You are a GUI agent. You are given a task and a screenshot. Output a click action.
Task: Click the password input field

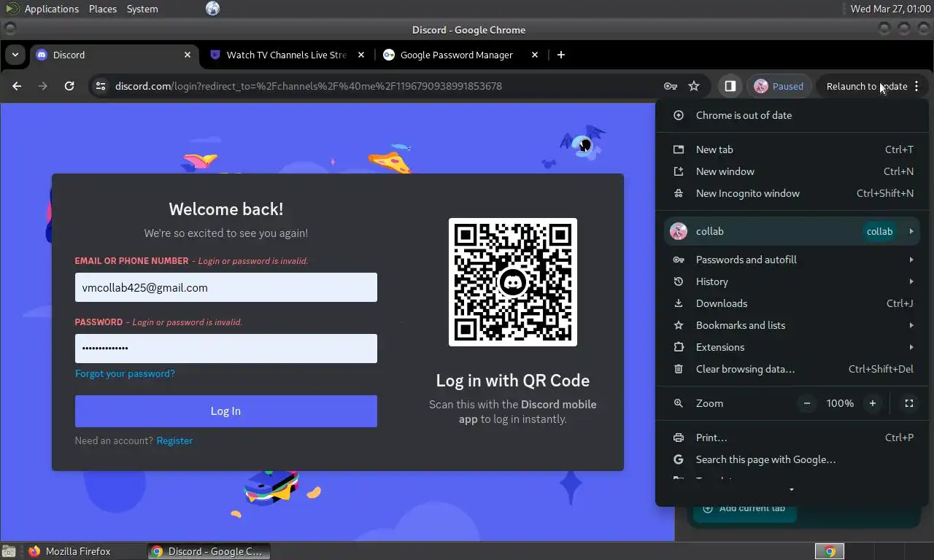pyautogui.click(x=226, y=349)
